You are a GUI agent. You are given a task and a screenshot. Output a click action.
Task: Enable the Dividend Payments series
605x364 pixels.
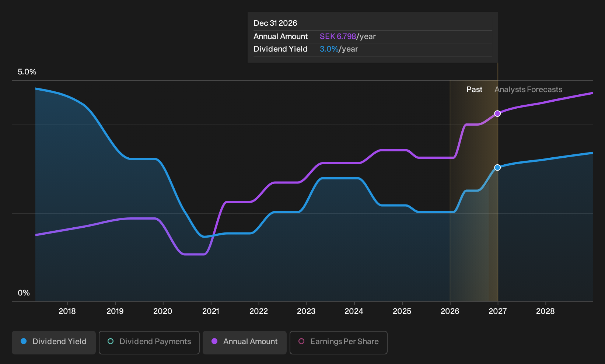pyautogui.click(x=149, y=343)
